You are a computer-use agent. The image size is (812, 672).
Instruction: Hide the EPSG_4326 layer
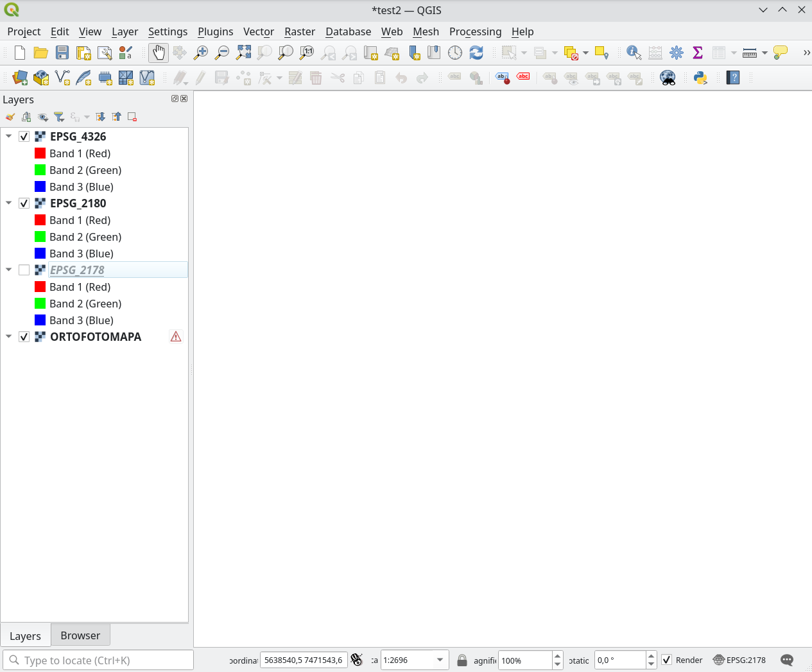(x=24, y=136)
